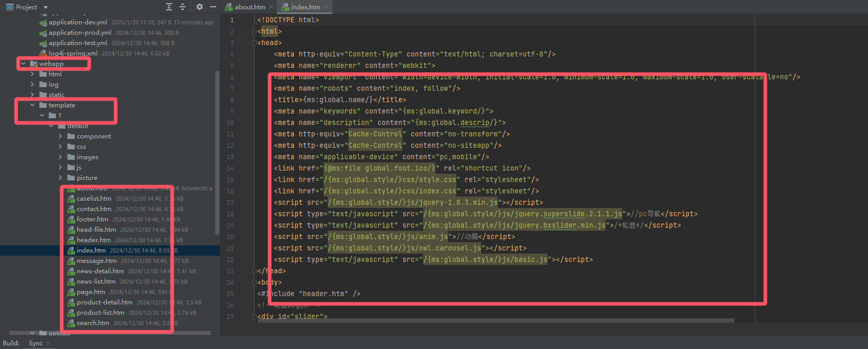Select contact.htm in the project tree
868x349 pixels.
(94, 209)
